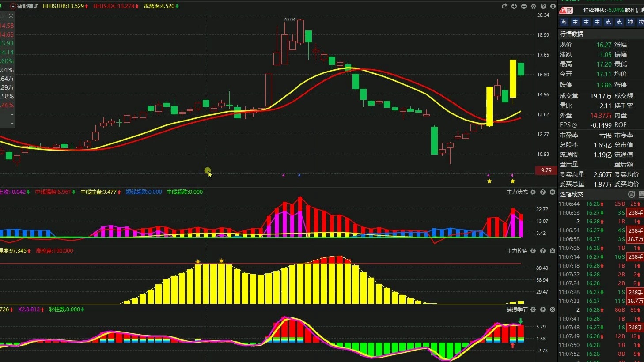Open help icon for 主力控盘 indicator

[543, 251]
